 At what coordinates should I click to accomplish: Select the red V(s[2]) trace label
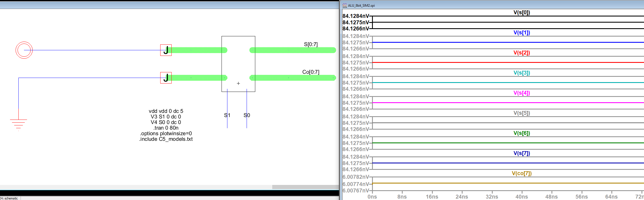point(522,53)
